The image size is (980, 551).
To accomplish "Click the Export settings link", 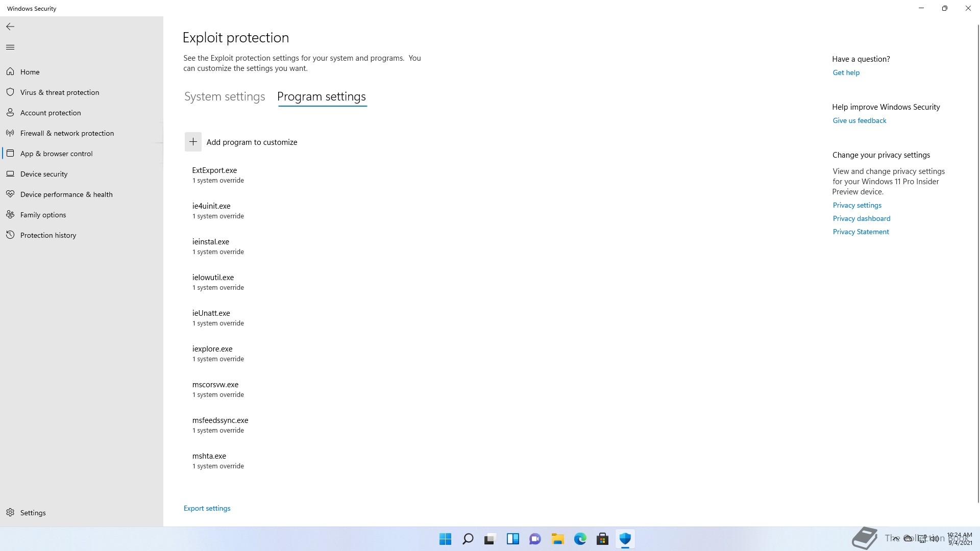I will pyautogui.click(x=207, y=508).
